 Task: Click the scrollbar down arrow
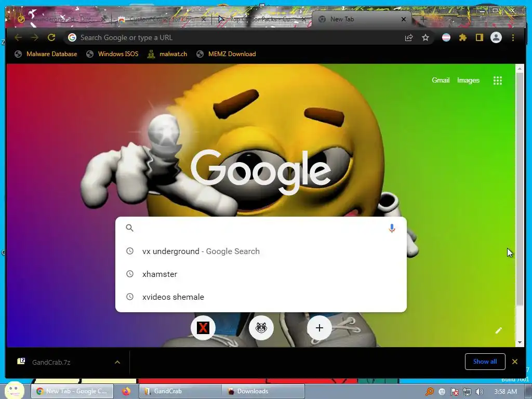click(x=520, y=343)
